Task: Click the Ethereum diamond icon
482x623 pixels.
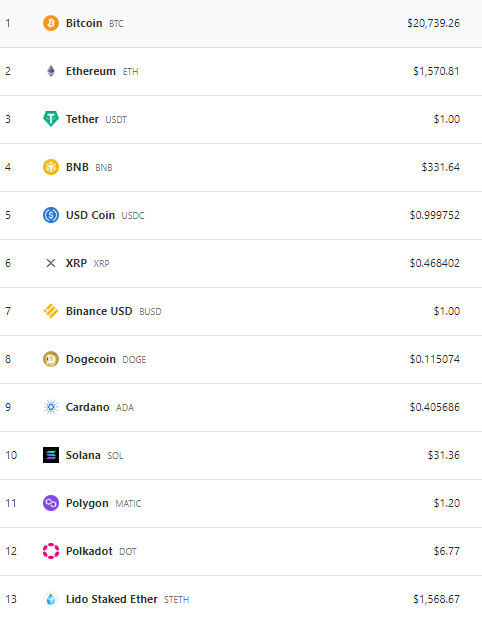Action: [51, 71]
